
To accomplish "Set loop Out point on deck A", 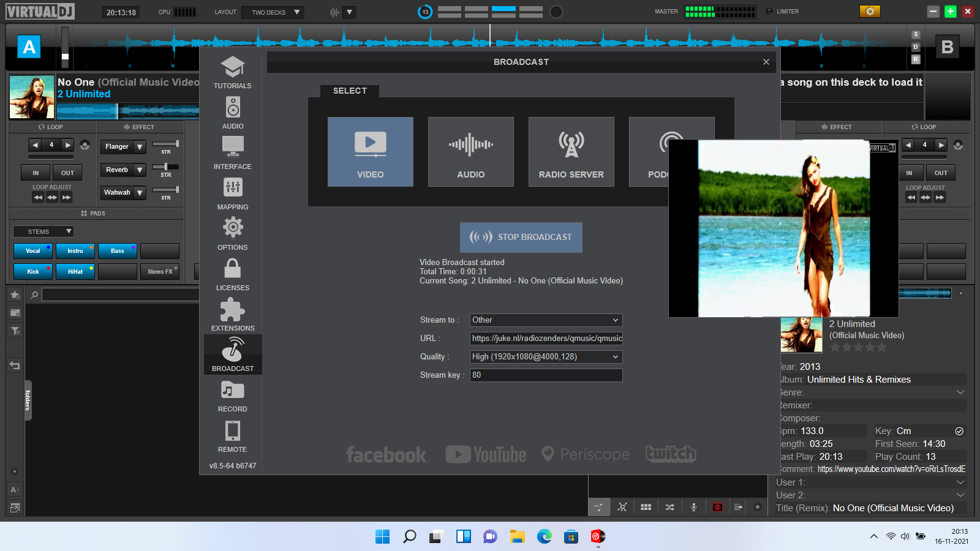I will pos(67,173).
